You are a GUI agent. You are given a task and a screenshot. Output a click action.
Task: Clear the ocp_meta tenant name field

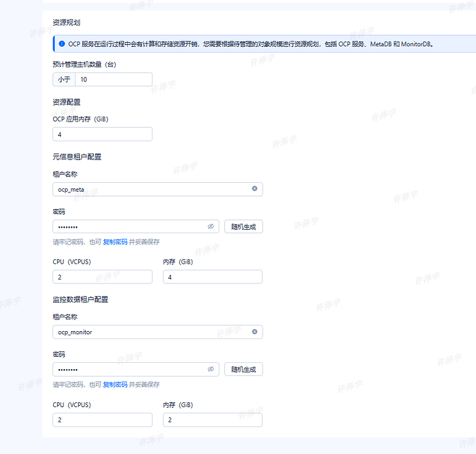(x=255, y=188)
